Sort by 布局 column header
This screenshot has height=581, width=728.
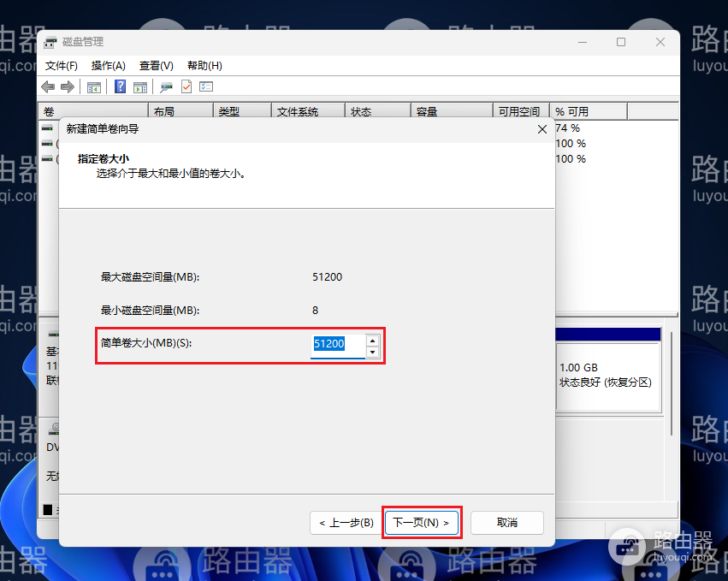pyautogui.click(x=181, y=111)
